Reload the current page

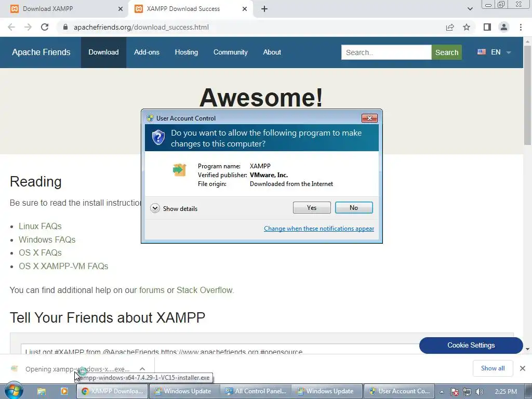click(45, 27)
